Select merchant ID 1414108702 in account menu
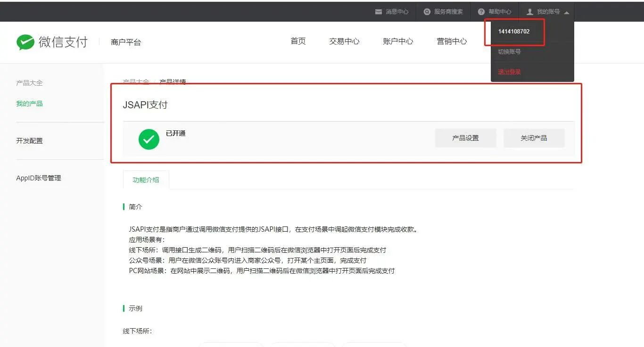The height and width of the screenshot is (347, 644). (x=514, y=32)
